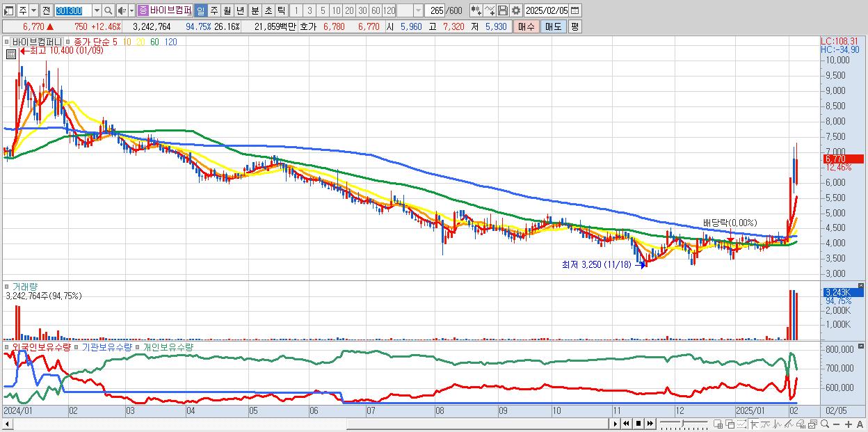Click the 매수 (buy) button

(527, 26)
